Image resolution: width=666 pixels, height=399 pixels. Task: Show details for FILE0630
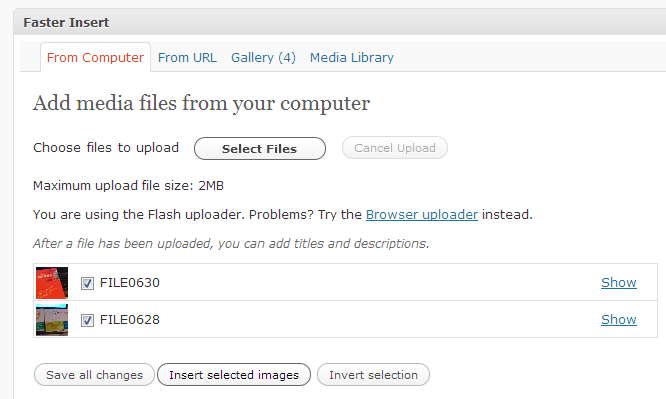pyautogui.click(x=618, y=283)
